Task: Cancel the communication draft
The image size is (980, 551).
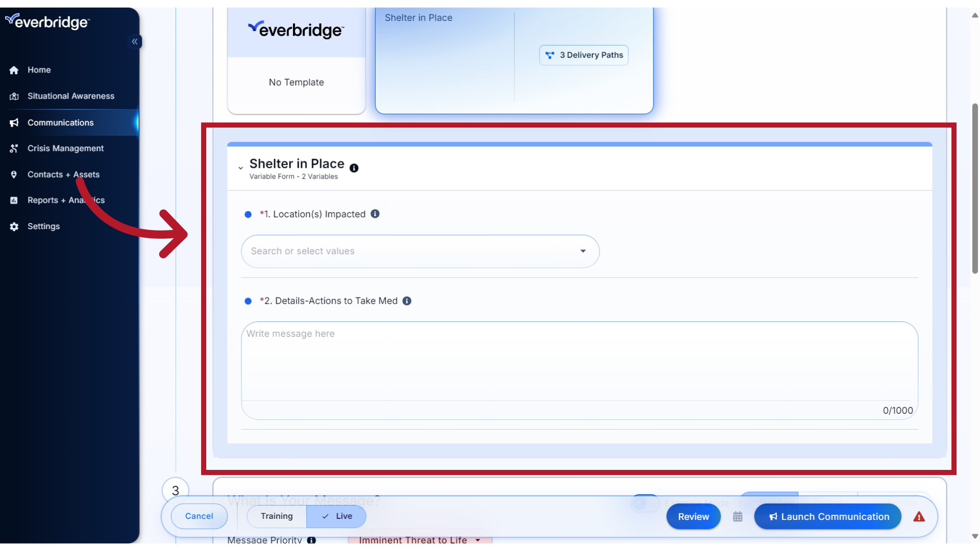Action: click(199, 516)
